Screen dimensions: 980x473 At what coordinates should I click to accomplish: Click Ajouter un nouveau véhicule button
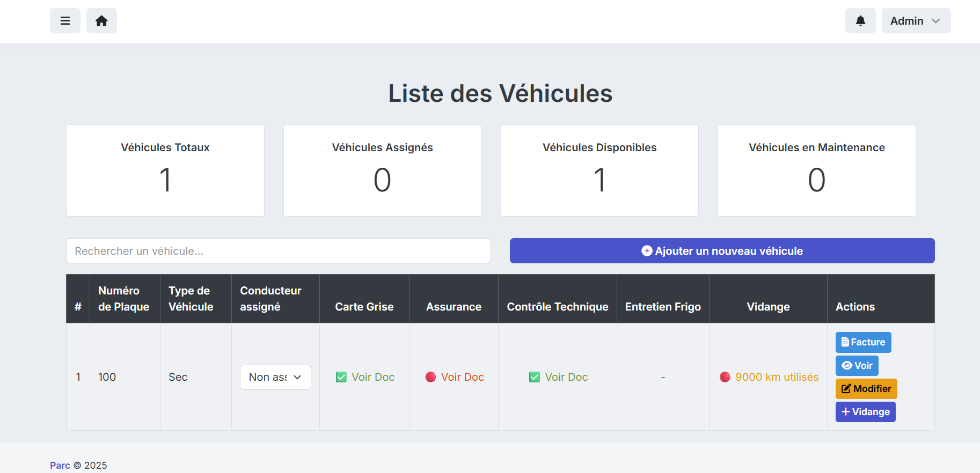tap(722, 251)
